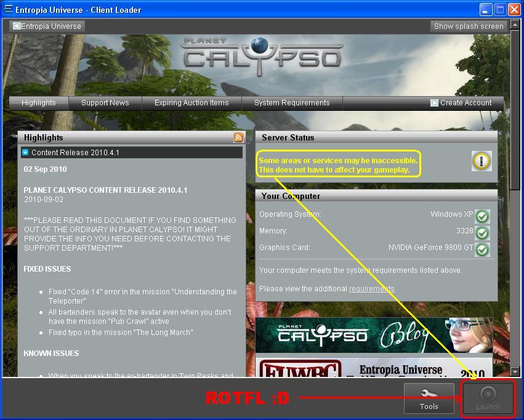524x420 pixels.
Task: Click the 'Windows XP' value
Action: 451,214
